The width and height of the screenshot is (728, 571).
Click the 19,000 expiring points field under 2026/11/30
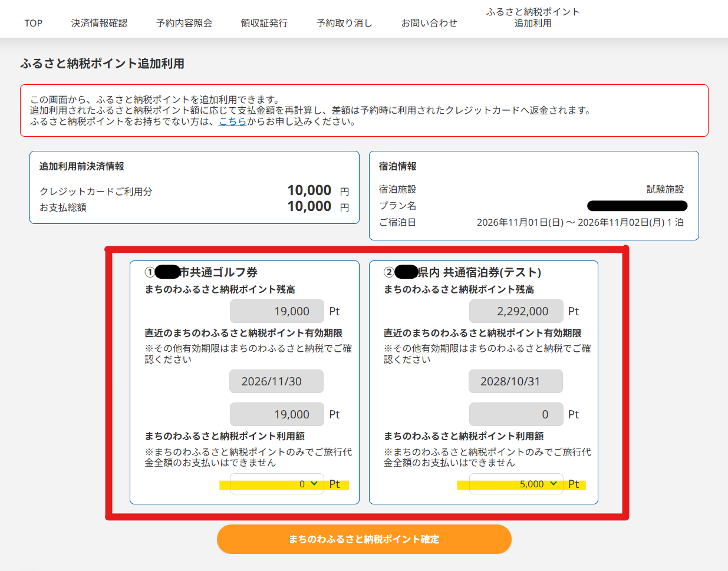pyautogui.click(x=277, y=414)
